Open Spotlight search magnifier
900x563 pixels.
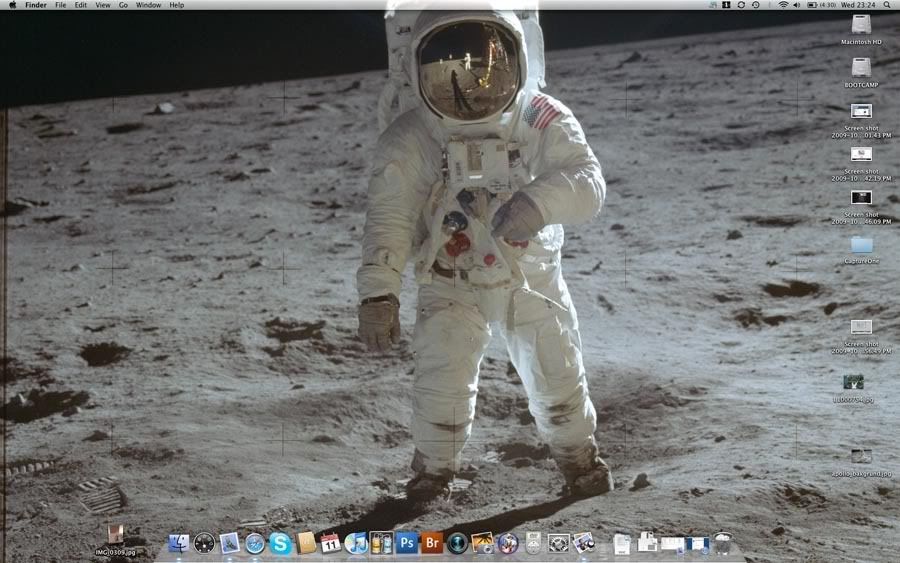(887, 5)
